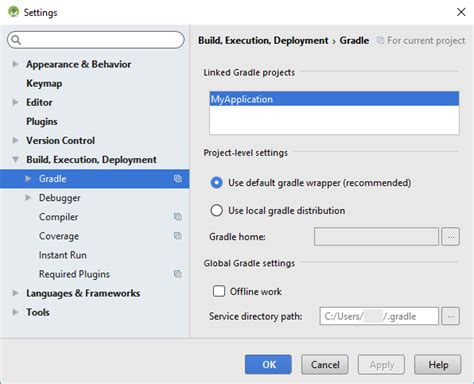Open Help for this dialog
This screenshot has height=384, width=474.
tap(438, 365)
